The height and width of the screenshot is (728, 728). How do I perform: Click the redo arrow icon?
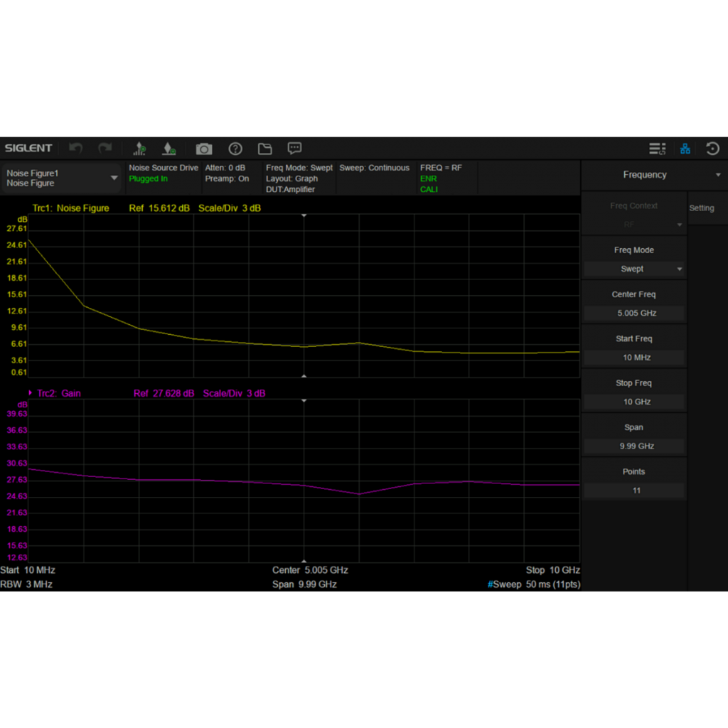point(105,148)
